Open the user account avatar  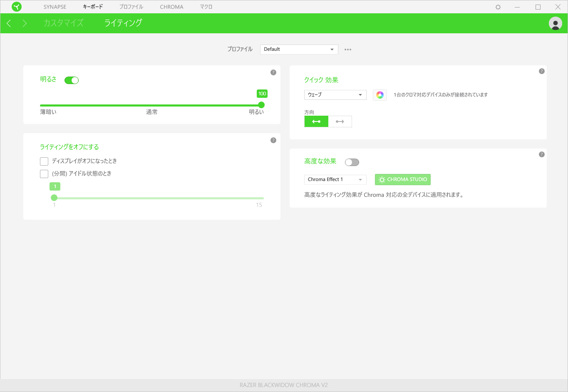556,23
